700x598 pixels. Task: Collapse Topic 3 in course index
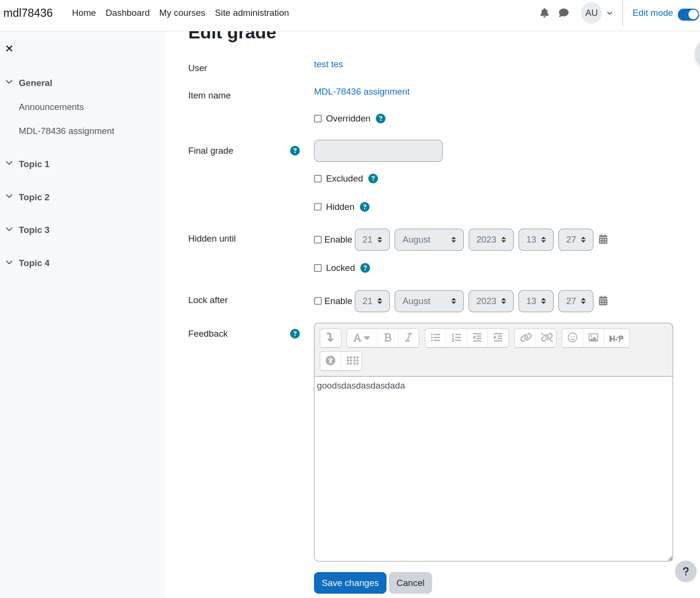(x=9, y=230)
